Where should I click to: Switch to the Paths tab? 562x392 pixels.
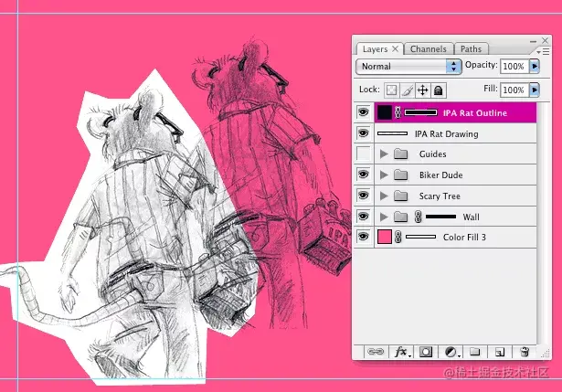(x=471, y=49)
